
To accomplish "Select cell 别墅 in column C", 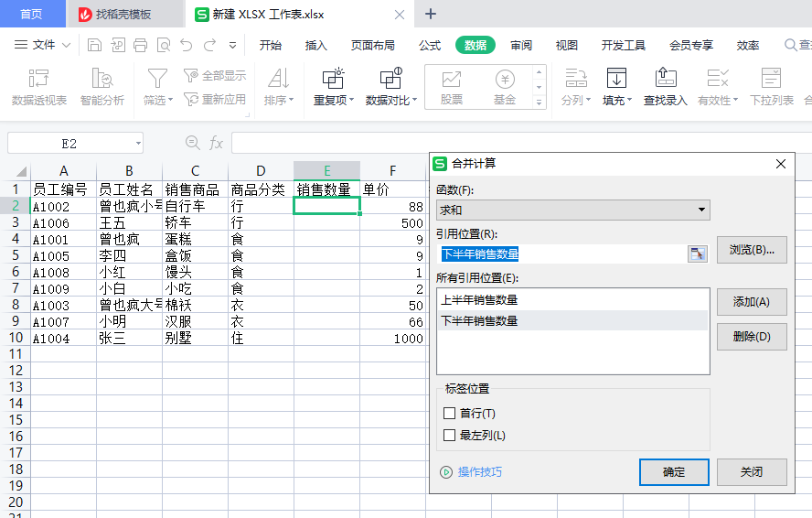I will [195, 338].
